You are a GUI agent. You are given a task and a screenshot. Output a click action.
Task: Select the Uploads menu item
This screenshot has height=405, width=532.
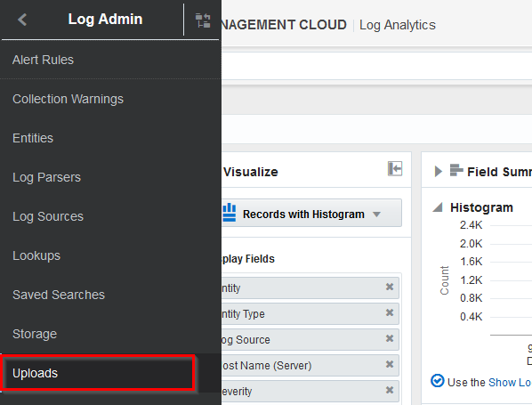click(x=36, y=373)
